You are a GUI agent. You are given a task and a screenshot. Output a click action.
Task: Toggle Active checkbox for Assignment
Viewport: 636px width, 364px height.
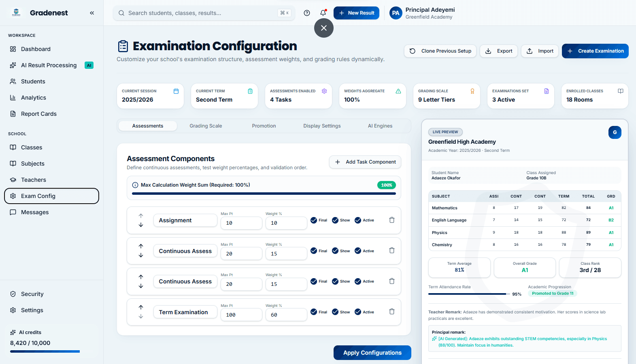click(358, 220)
